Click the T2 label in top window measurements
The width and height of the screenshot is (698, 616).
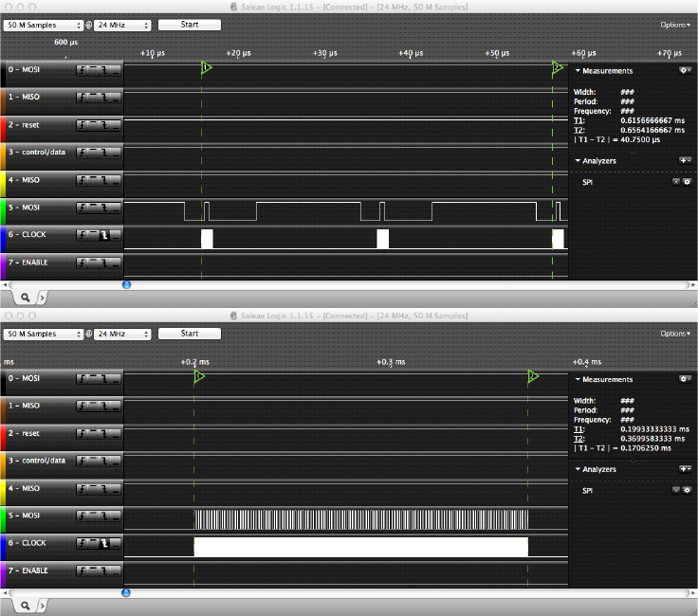click(x=579, y=130)
